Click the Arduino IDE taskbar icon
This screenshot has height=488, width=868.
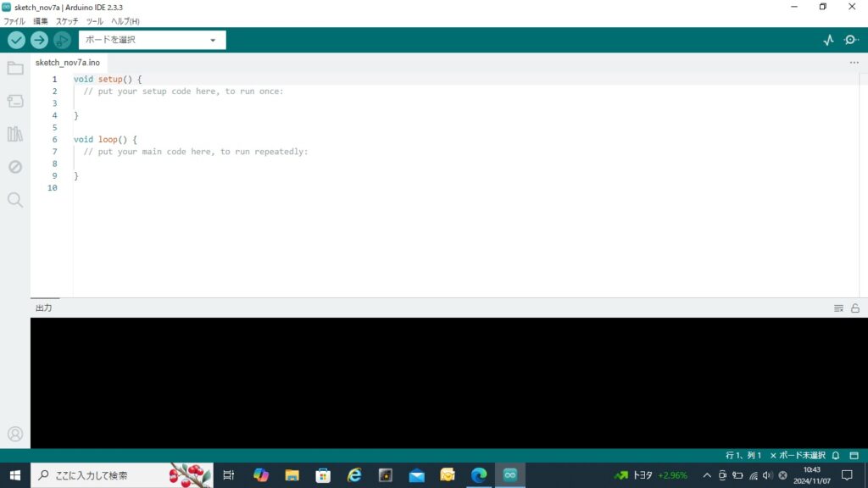[x=509, y=475]
